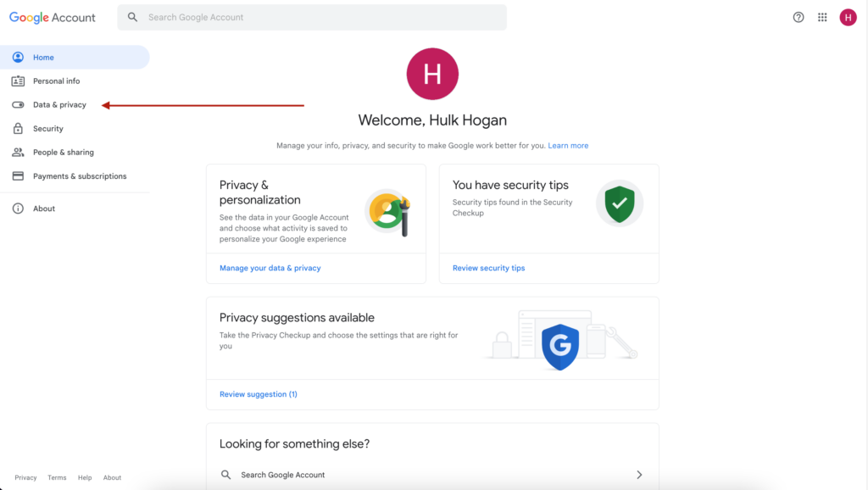The width and height of the screenshot is (868, 490).
Task: Select the Personal info card icon
Action: tap(18, 81)
